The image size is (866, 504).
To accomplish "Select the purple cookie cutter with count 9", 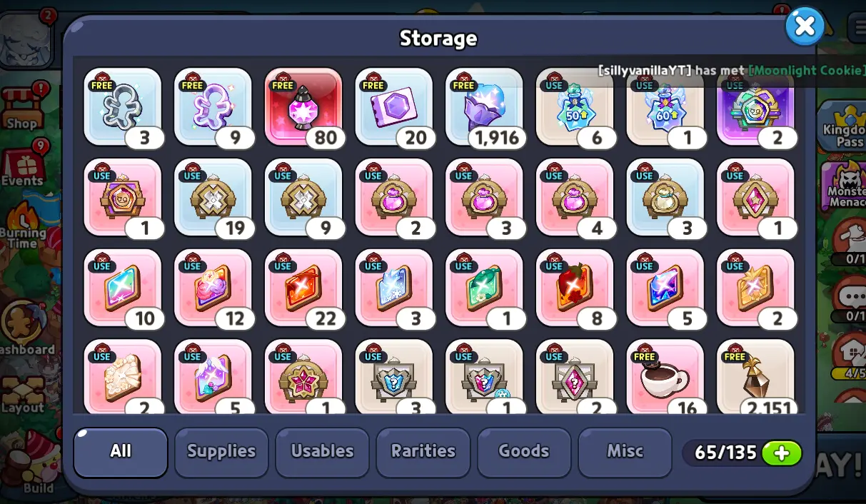I will click(213, 107).
